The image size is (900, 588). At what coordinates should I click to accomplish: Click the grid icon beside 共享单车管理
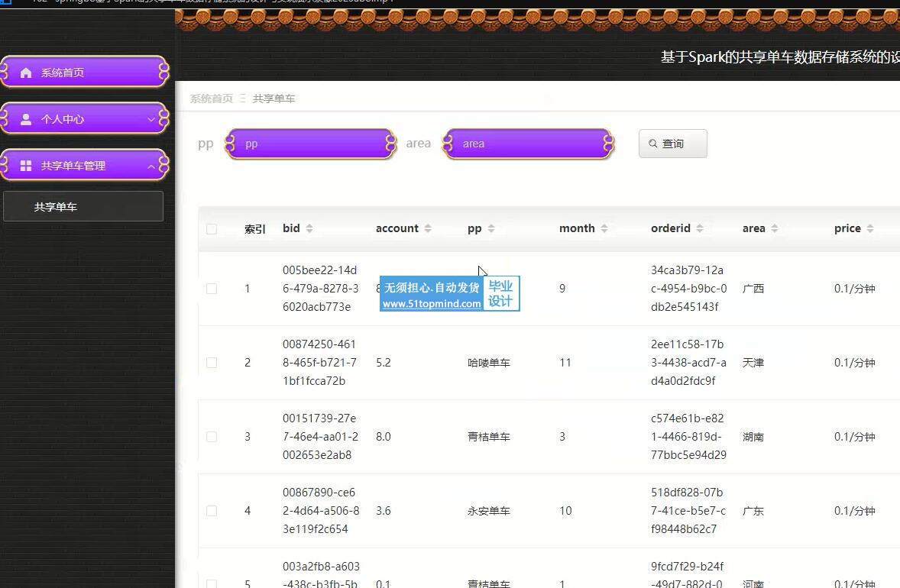pos(26,166)
